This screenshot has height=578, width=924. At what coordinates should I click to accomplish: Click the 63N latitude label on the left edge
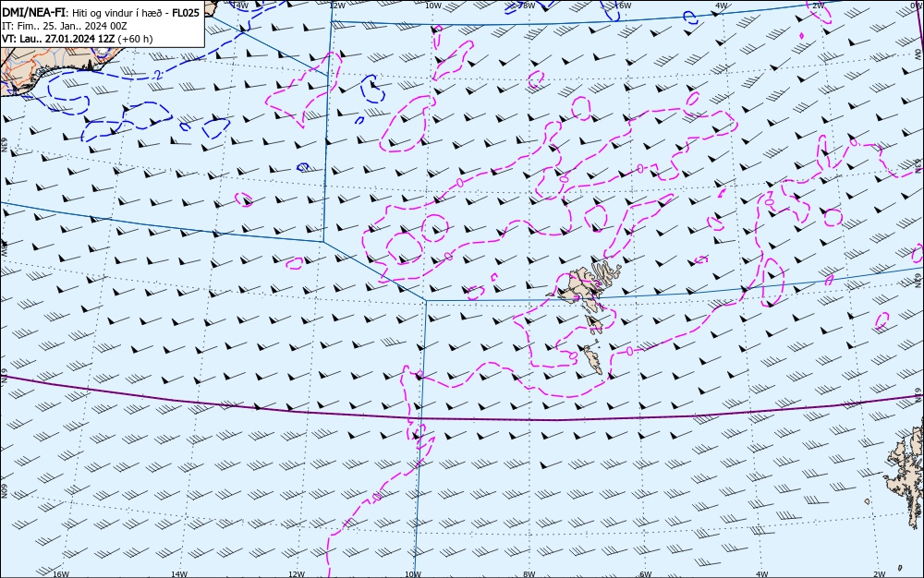(x=4, y=144)
